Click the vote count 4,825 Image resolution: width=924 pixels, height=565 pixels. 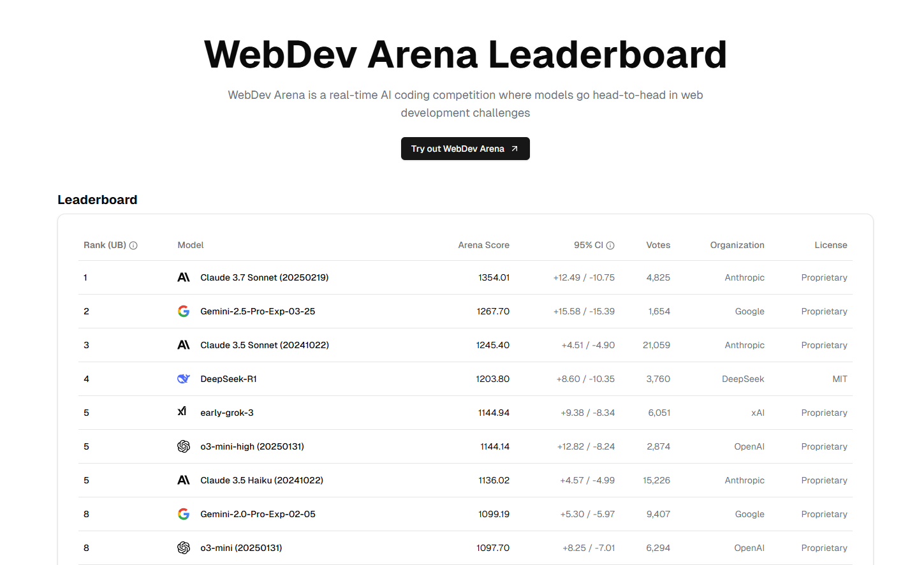[x=658, y=277]
